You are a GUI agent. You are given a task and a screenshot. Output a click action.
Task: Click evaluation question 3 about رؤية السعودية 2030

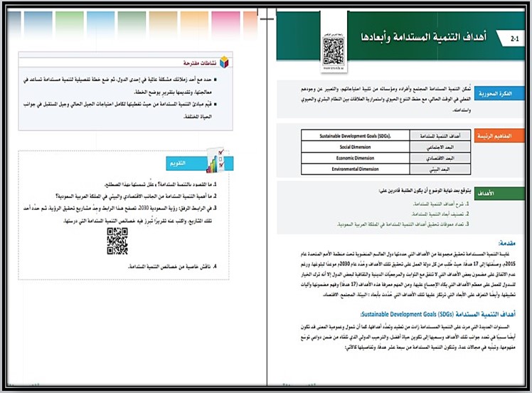tap(120, 214)
